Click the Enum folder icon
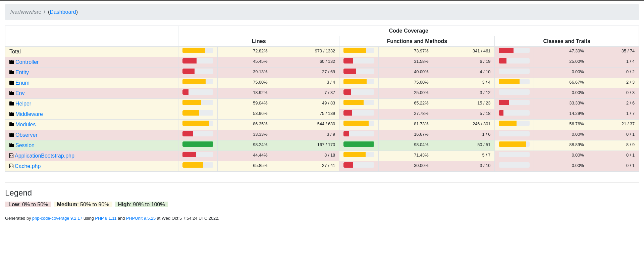Viewport: 644px width, 254px height. [12, 83]
